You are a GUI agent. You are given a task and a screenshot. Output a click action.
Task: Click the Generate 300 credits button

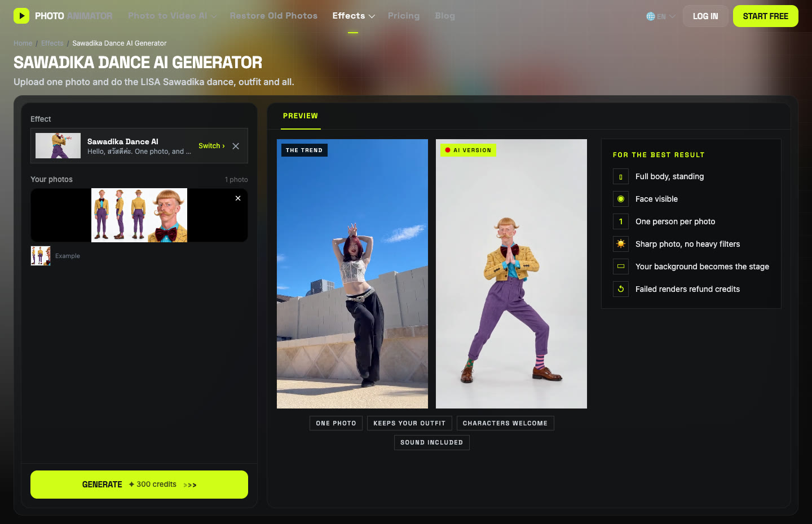[x=139, y=485]
